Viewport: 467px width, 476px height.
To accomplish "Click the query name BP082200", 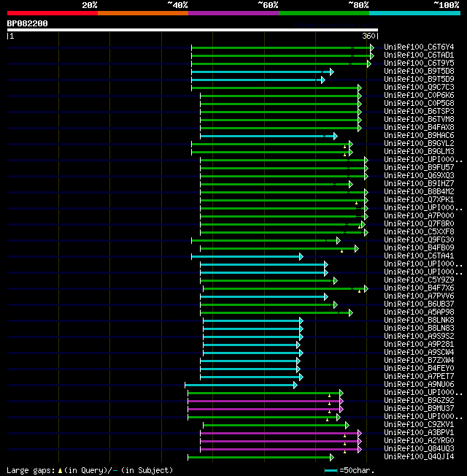I will [27, 23].
